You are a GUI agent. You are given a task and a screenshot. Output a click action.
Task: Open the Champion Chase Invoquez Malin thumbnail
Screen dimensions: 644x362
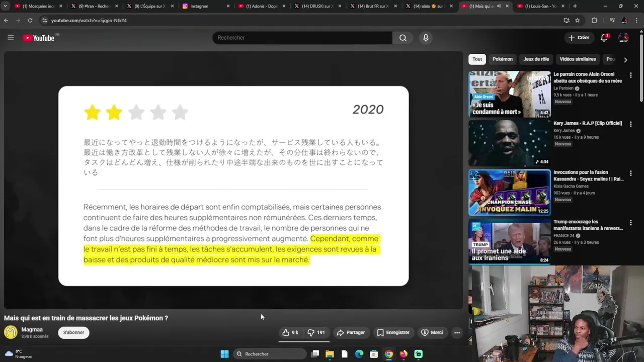[x=510, y=193]
